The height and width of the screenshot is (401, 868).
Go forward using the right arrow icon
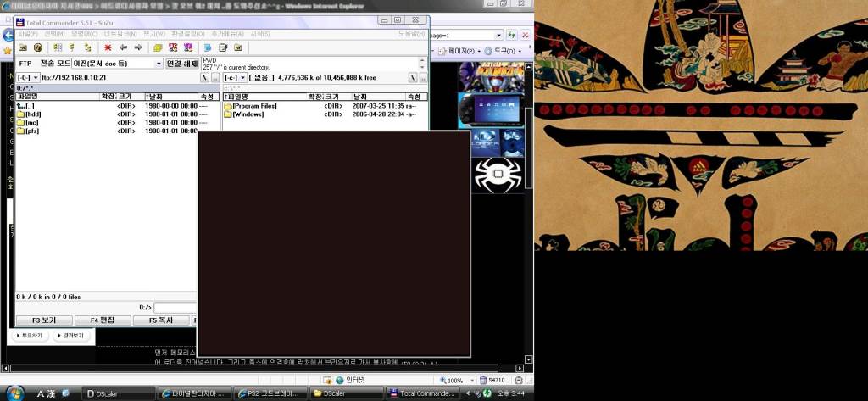click(138, 47)
